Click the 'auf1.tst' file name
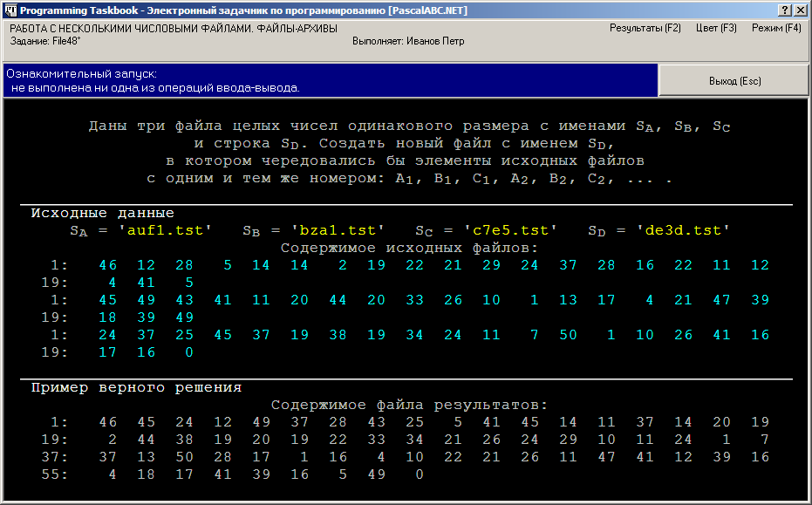 coord(165,230)
